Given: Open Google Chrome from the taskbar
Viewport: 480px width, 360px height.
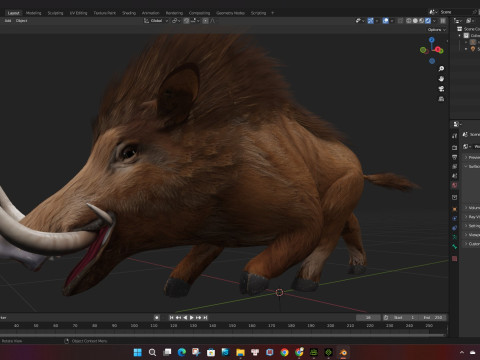Looking at the screenshot, I should point(284,352).
